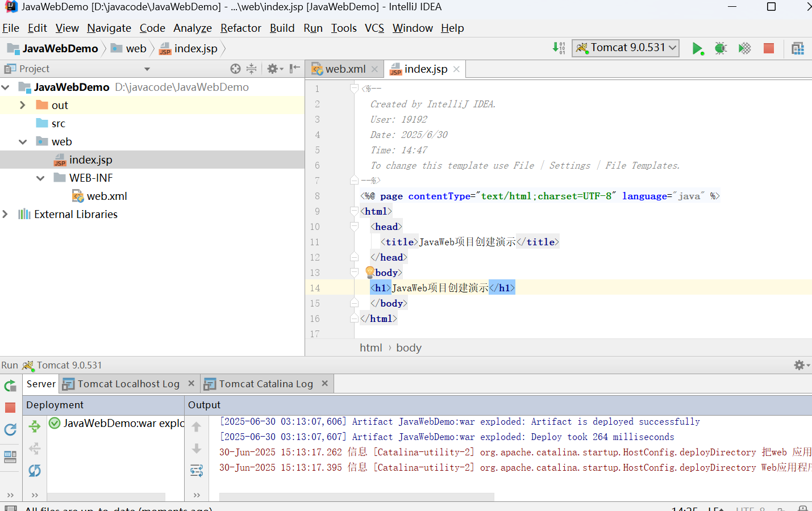Collapse the web folder
Image resolution: width=812 pixels, height=511 pixels.
click(x=23, y=142)
